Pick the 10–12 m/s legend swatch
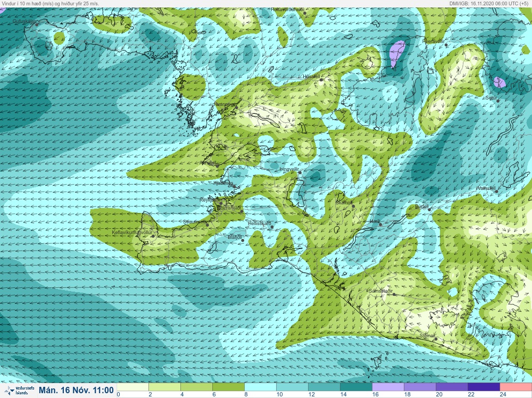532x398 pixels. (x=292, y=387)
